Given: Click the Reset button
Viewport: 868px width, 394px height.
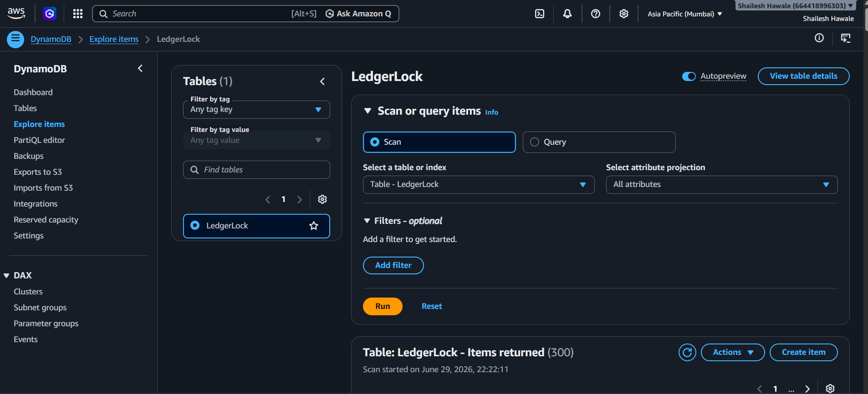Looking at the screenshot, I should point(432,306).
